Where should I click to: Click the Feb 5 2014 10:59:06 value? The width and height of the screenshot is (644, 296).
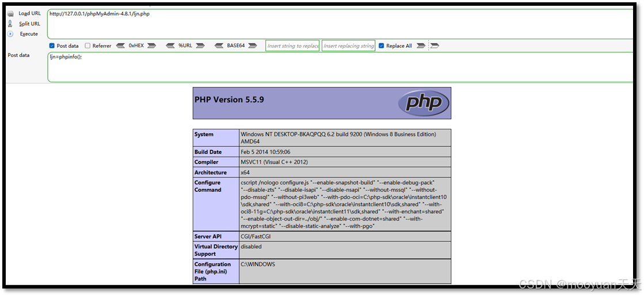pyautogui.click(x=265, y=152)
